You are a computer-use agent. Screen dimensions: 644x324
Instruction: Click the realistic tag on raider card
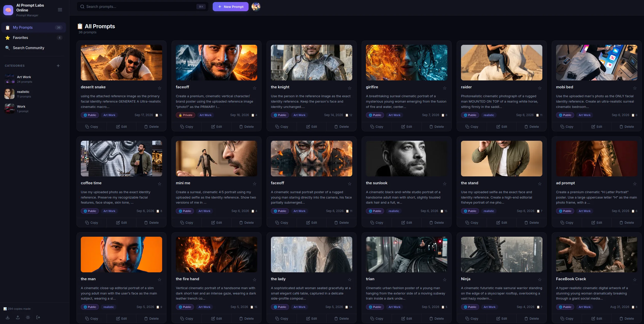coord(489,115)
